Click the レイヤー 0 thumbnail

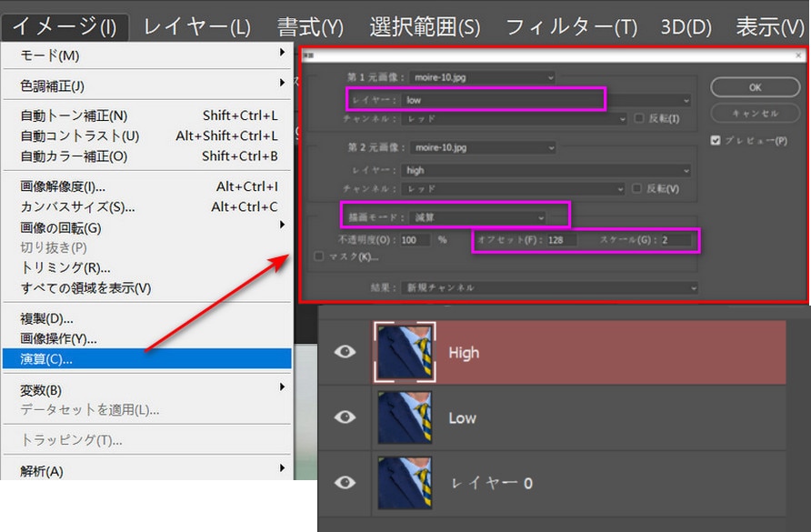405,482
